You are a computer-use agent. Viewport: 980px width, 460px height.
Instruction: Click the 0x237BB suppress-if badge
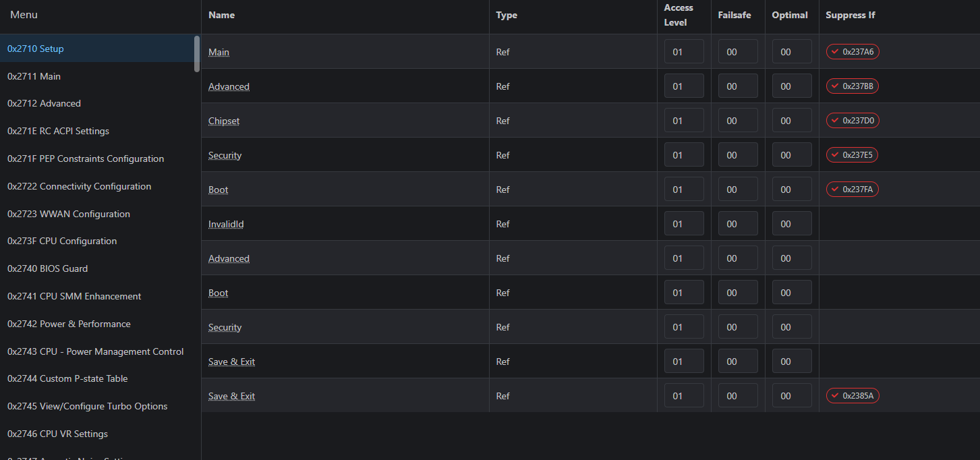[x=853, y=86]
